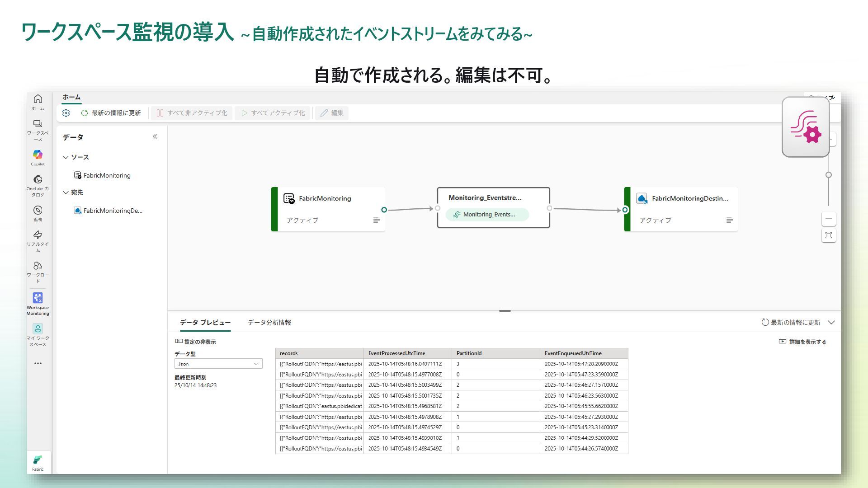Open Workloads from the sidebar
868x488 pixels.
point(38,266)
